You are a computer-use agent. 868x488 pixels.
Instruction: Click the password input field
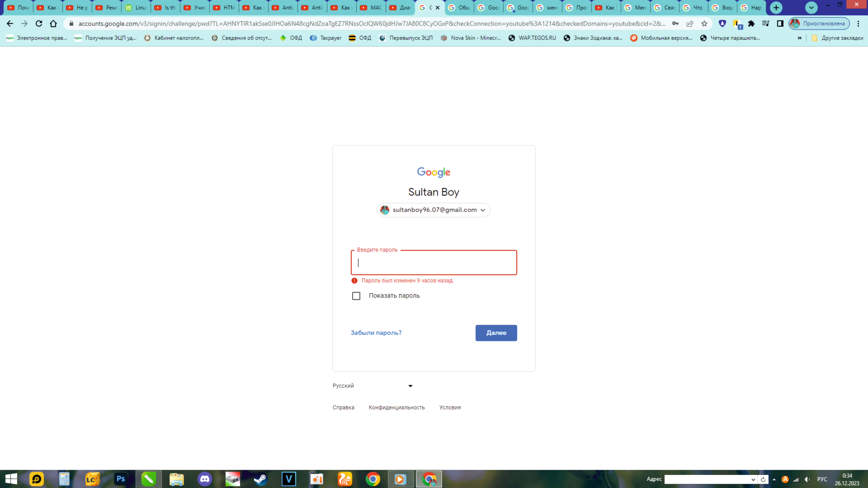(x=434, y=262)
